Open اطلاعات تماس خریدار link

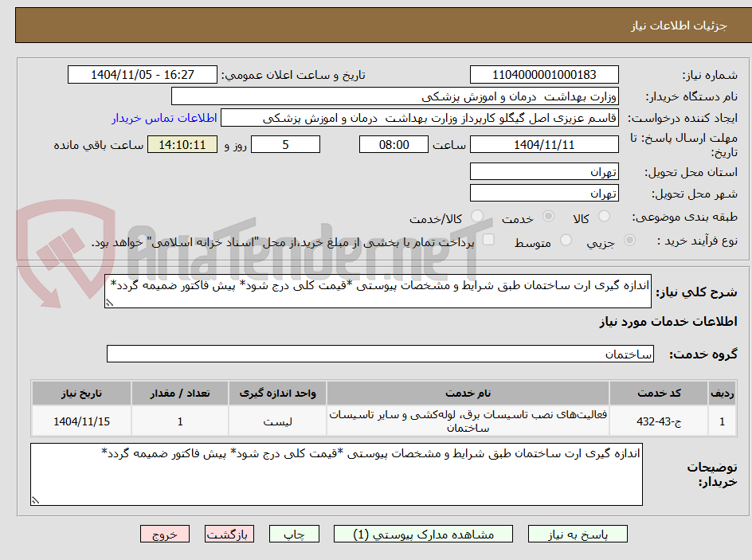click(x=164, y=118)
